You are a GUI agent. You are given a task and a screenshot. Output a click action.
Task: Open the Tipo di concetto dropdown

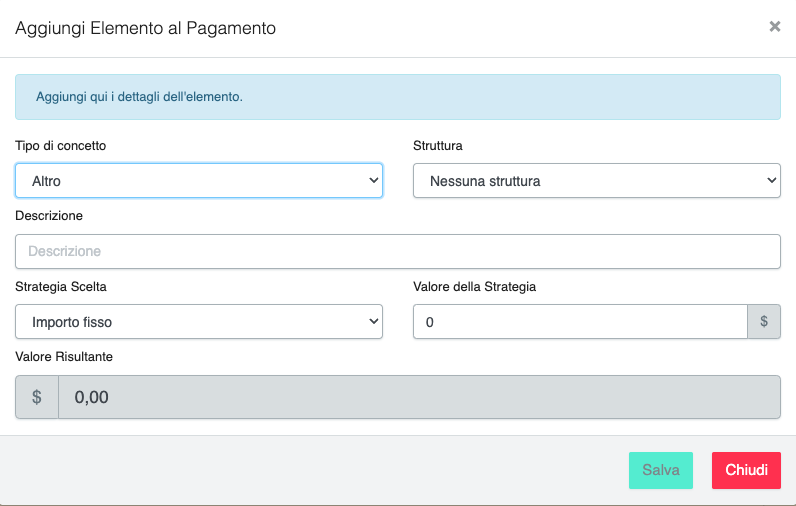click(199, 181)
